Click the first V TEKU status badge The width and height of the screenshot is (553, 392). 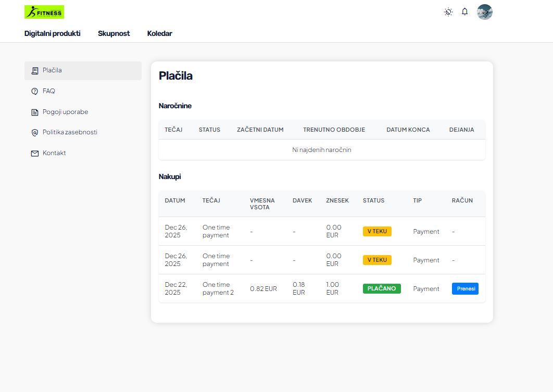click(x=377, y=231)
